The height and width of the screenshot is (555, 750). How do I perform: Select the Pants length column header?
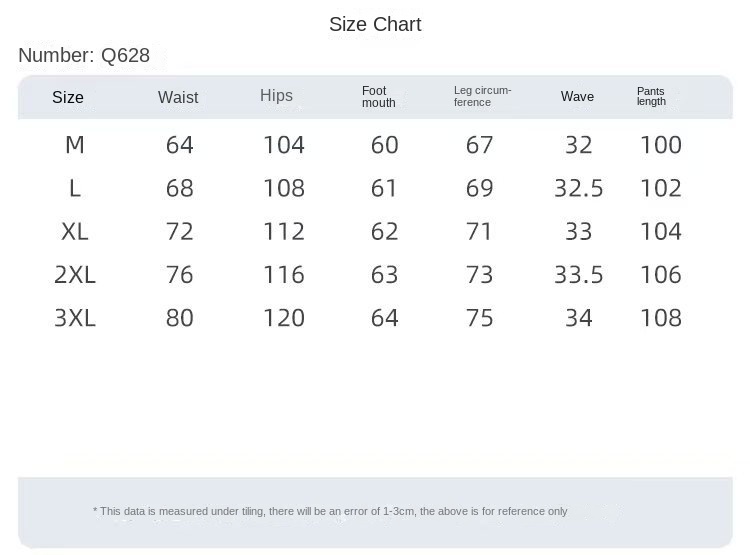(651, 96)
